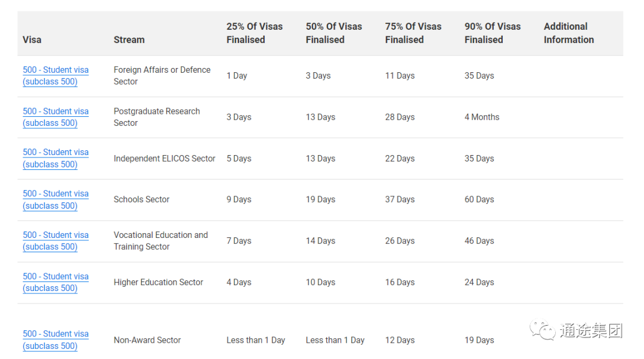Open Student visa link for Higher Education row
The height and width of the screenshot is (359, 644).
[55, 282]
